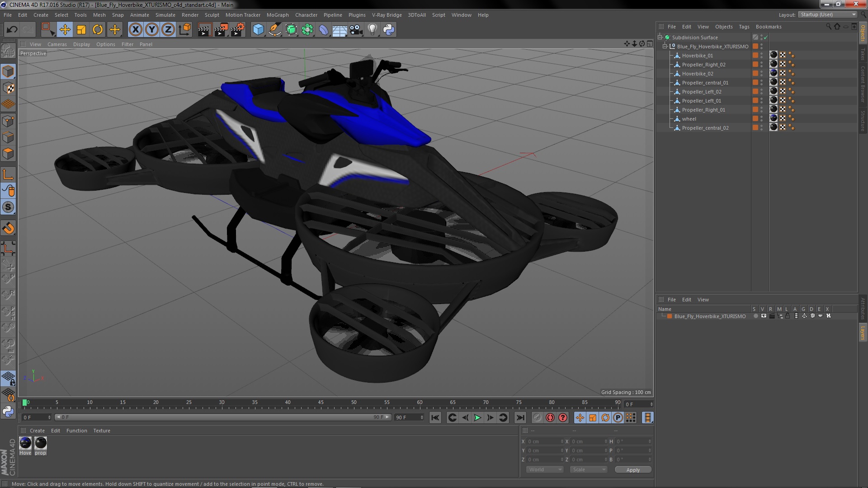The height and width of the screenshot is (488, 868).
Task: Collapse Blue_Fly_Hoverbike_XTURISMO null node
Action: [665, 47]
